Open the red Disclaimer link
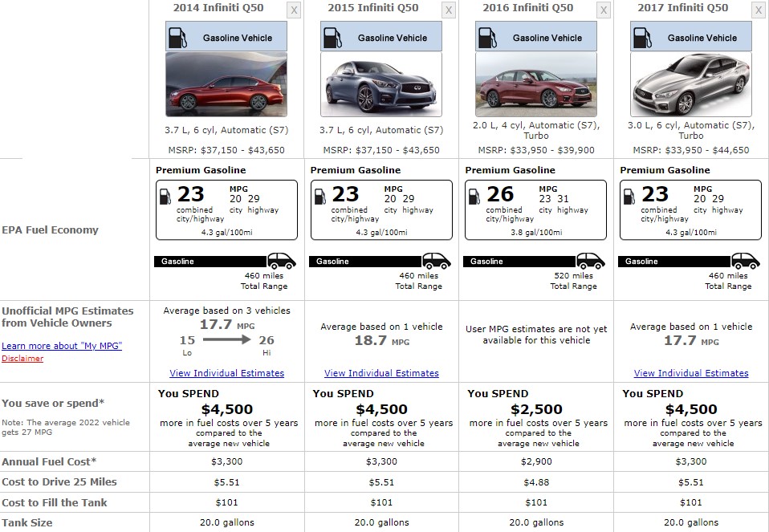Screen dimensions: 769x532 pos(22,359)
